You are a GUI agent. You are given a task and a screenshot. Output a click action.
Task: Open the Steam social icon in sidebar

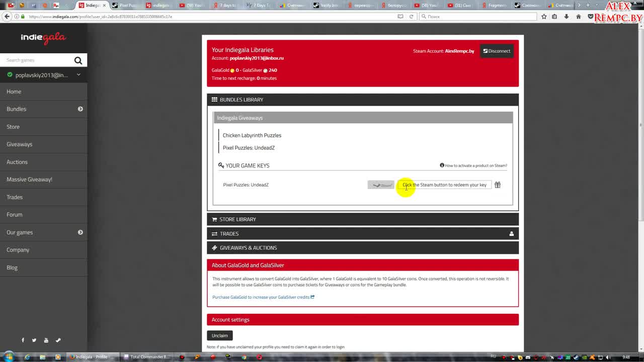click(58, 340)
